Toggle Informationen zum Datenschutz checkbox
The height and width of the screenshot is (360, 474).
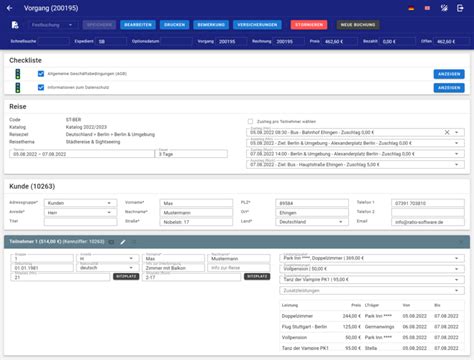(x=41, y=87)
